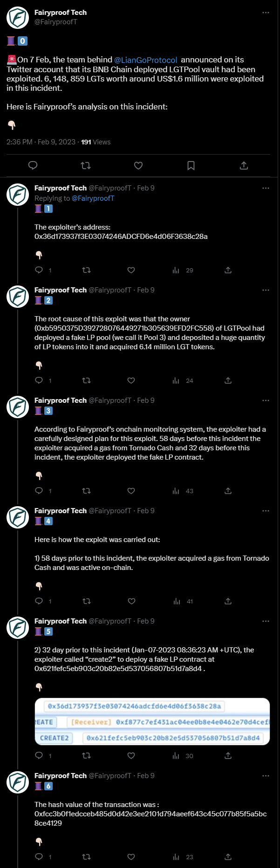Retweet the main LGTPool exploit tweet

coord(86,165)
